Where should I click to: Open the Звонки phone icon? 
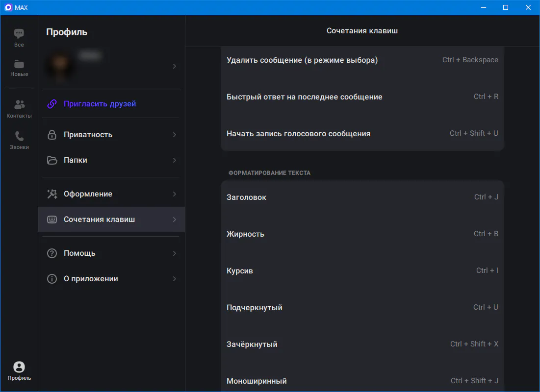(x=19, y=136)
